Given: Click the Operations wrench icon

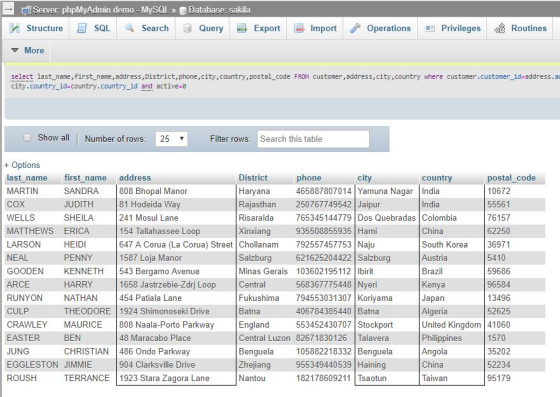Looking at the screenshot, I should coord(355,28).
